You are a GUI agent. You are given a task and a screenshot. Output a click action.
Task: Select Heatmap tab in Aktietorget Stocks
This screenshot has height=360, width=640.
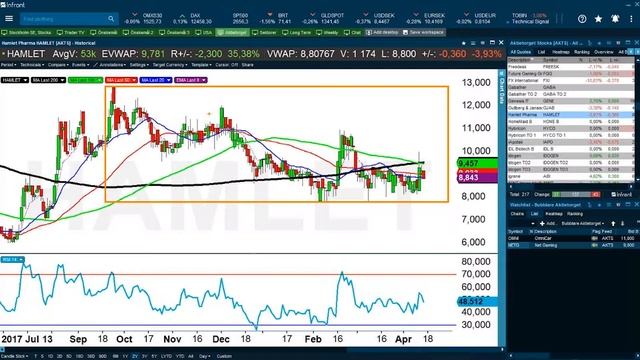(x=561, y=52)
